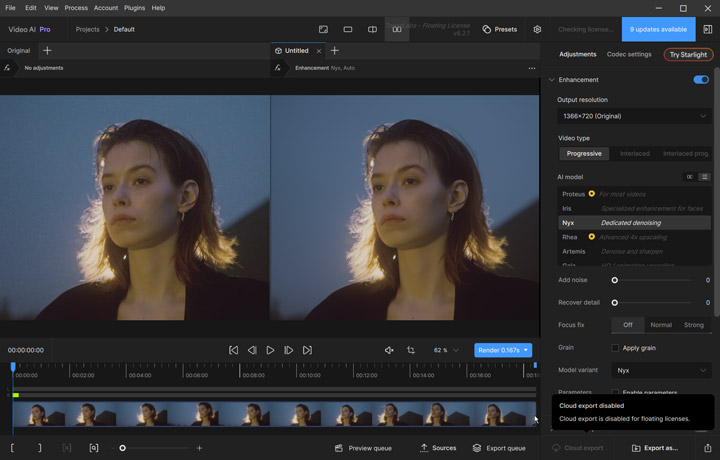Play the video preview
Screen dimensions: 720x460
(x=270, y=350)
